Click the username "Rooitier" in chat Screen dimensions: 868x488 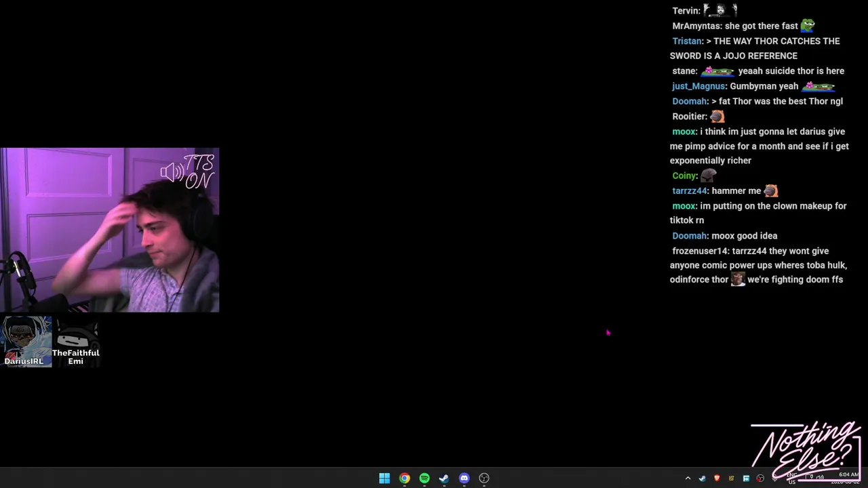click(x=688, y=116)
